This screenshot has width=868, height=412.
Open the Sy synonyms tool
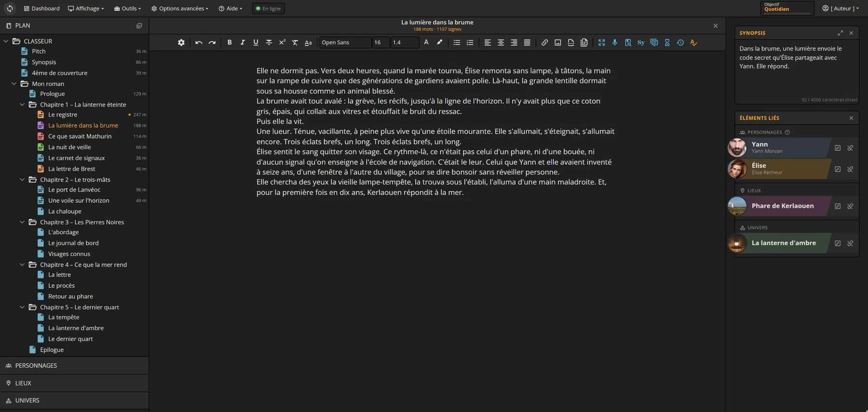[x=641, y=42]
